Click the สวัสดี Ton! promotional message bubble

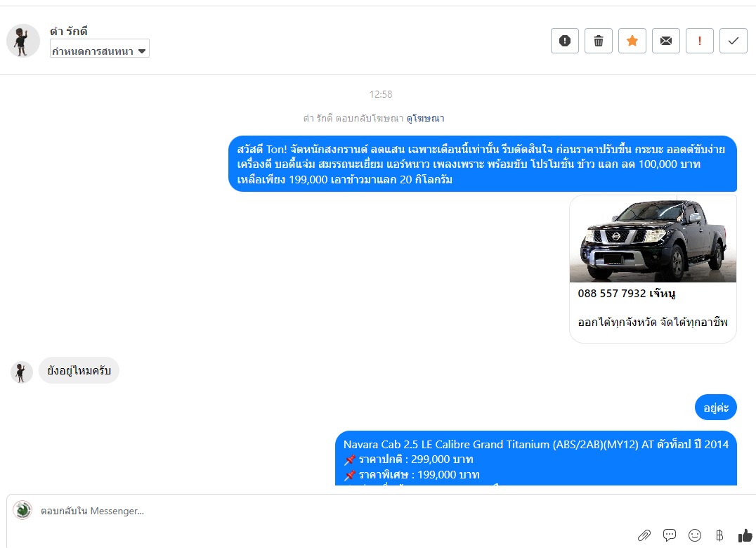coord(483,164)
